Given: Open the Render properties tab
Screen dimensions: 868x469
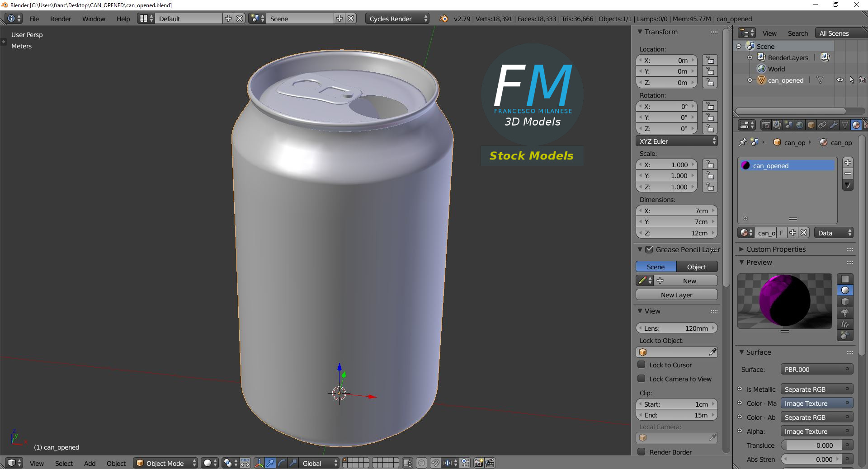Looking at the screenshot, I should [766, 125].
